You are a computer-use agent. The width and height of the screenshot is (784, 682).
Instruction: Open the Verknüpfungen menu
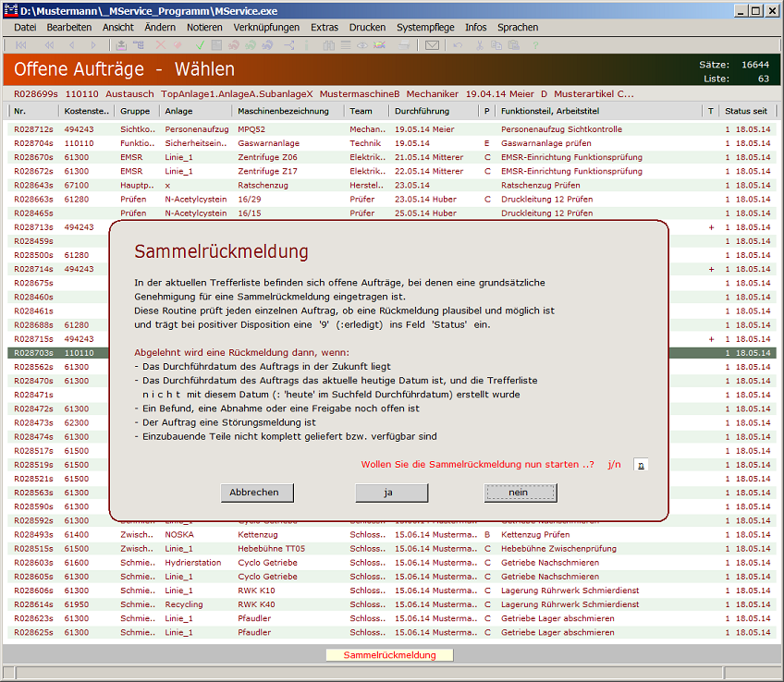pos(267,28)
